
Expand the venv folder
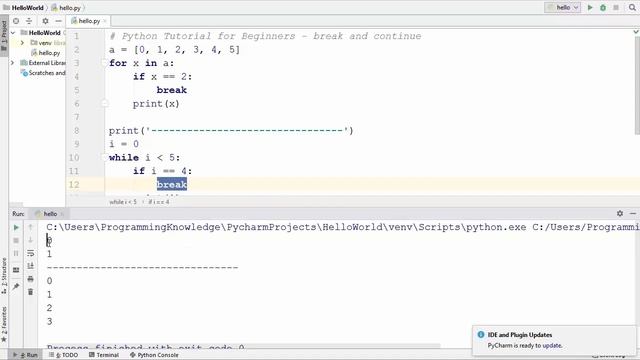[x=22, y=42]
